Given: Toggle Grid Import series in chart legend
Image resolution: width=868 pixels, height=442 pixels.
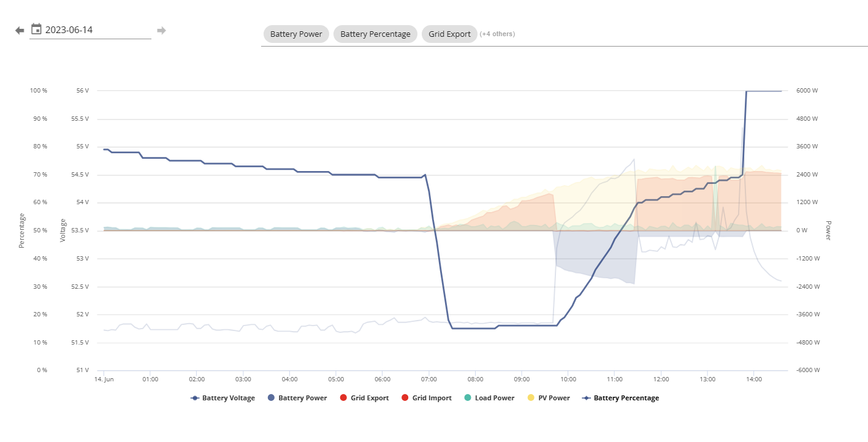Looking at the screenshot, I should tap(426, 398).
